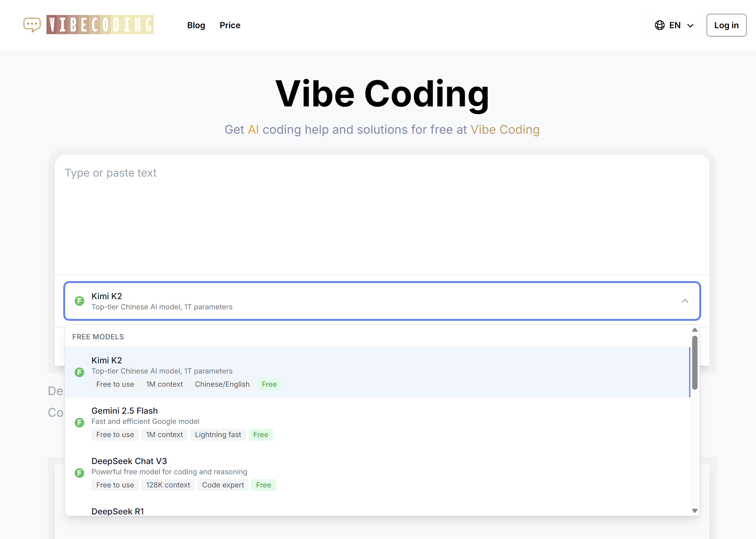Click the Code expert tag on DeepSeek Chat V3
The image size is (756, 539).
223,485
